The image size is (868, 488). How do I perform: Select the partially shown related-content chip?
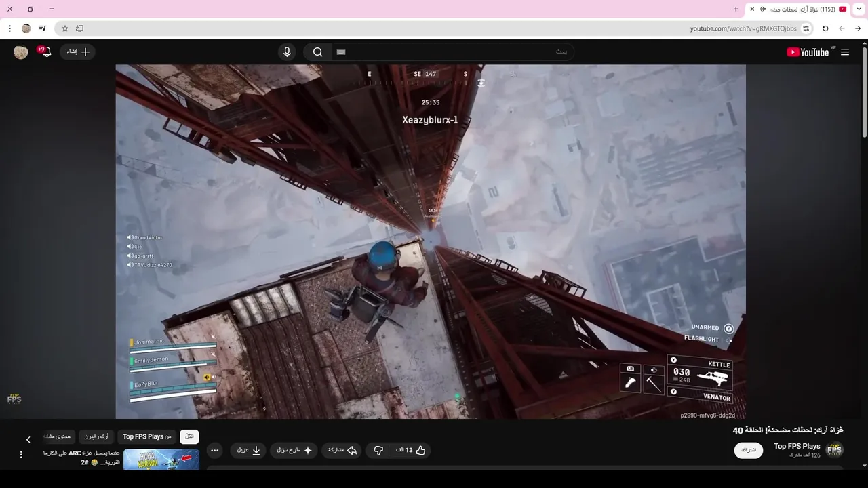pos(58,436)
